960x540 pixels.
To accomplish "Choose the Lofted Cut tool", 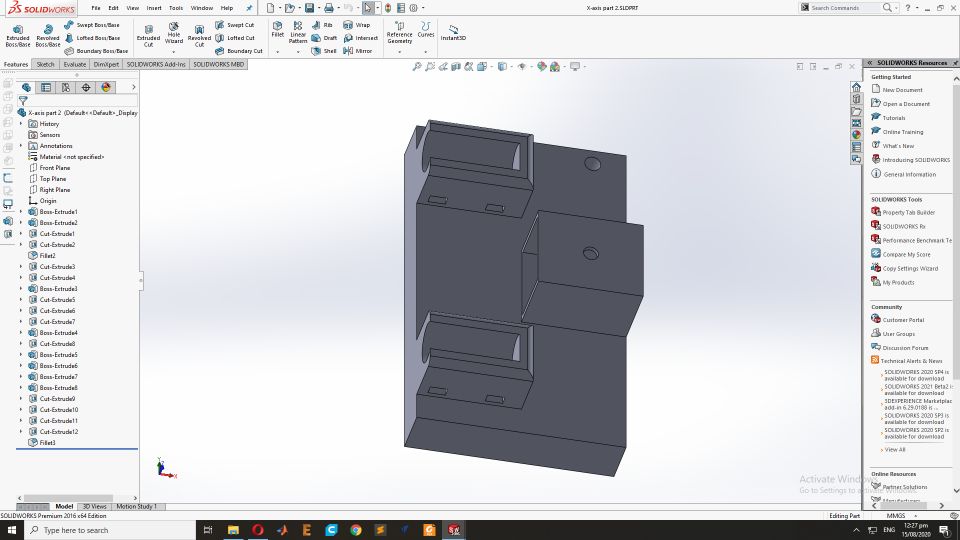I will pos(235,38).
